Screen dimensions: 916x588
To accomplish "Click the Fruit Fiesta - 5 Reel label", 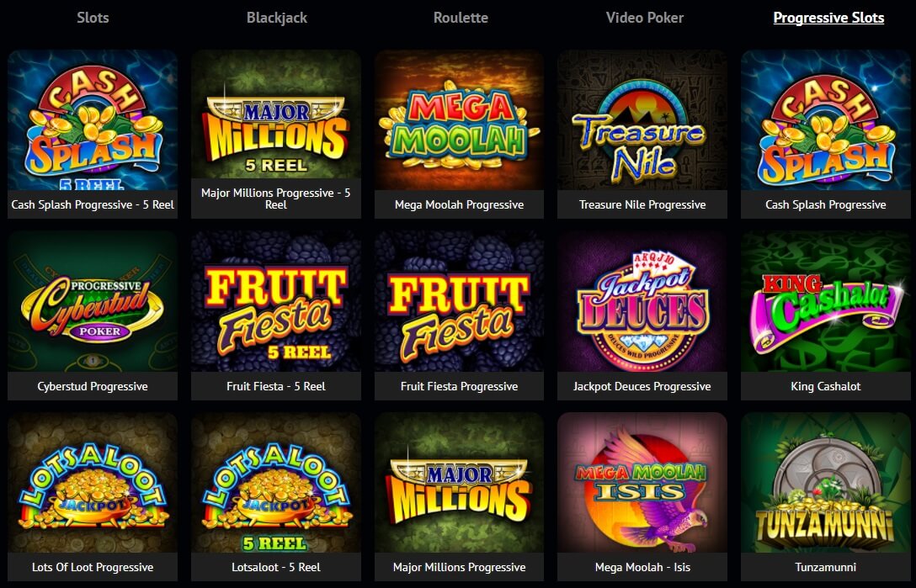I will click(x=276, y=386).
